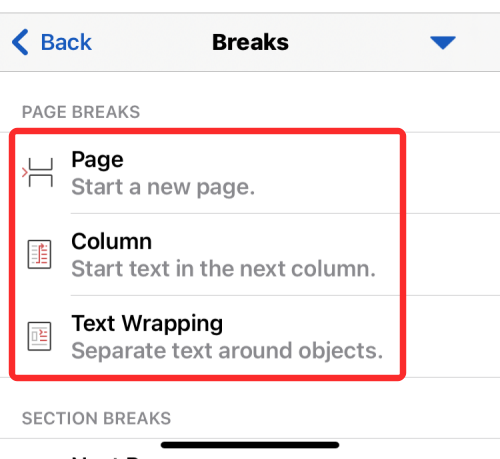500x459 pixels.
Task: Select the Column break icon
Action: (x=39, y=254)
